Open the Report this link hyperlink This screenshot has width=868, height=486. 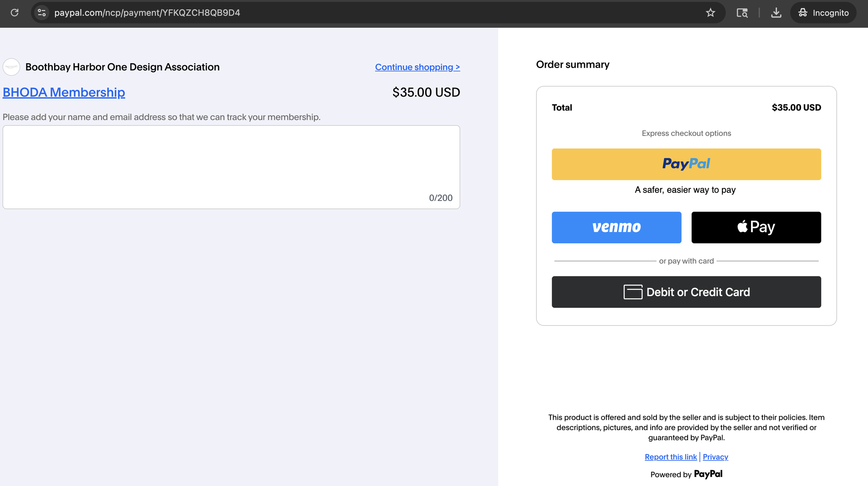[x=670, y=457]
